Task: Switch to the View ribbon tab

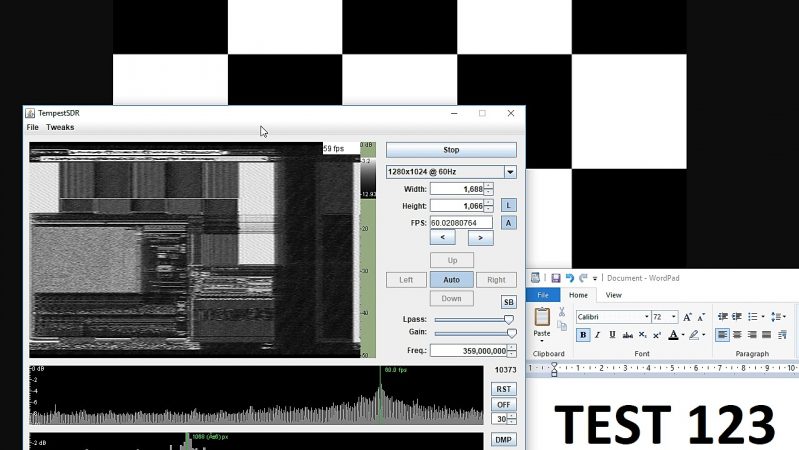Action: pyautogui.click(x=613, y=295)
